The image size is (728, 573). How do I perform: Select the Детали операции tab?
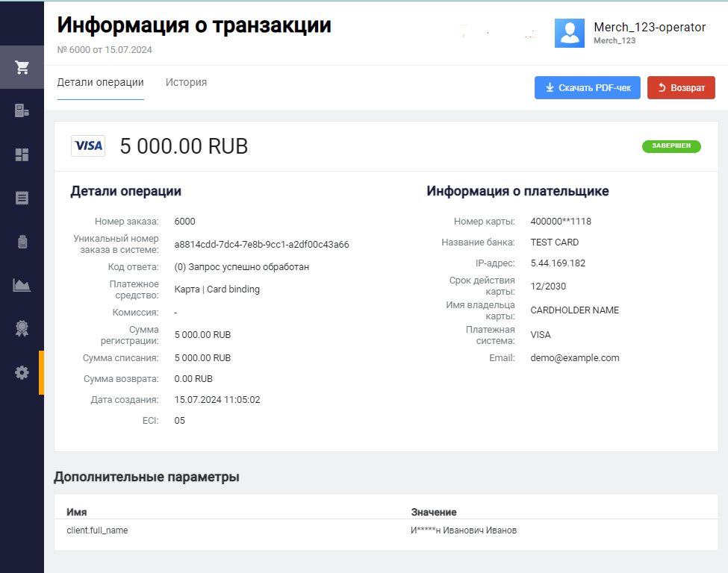(x=100, y=83)
